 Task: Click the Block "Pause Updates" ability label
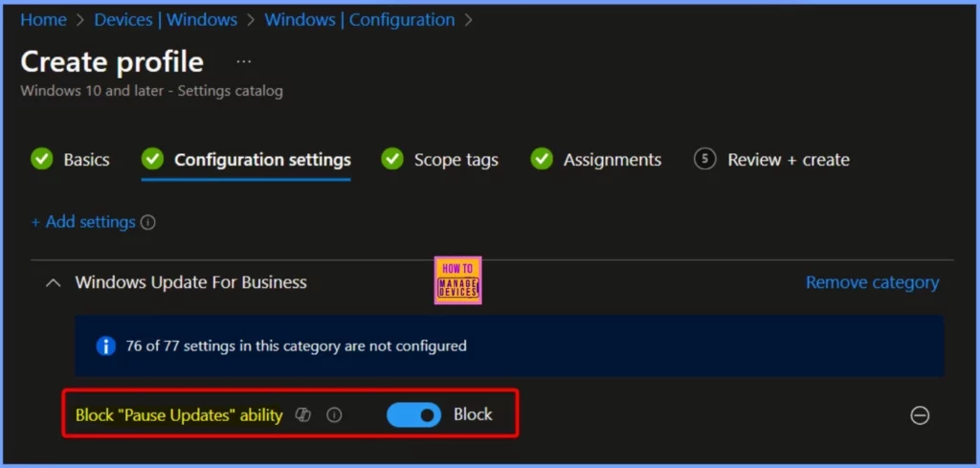[179, 415]
